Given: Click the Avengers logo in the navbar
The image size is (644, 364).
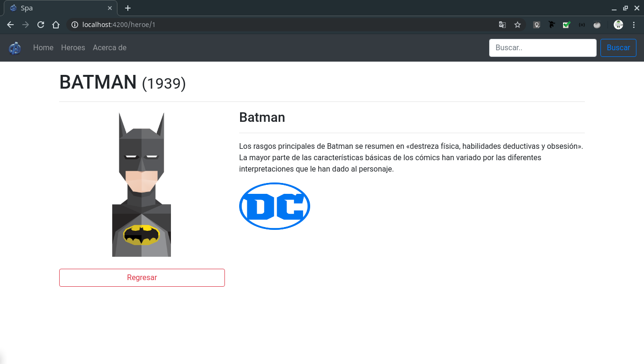Looking at the screenshot, I should point(15,48).
